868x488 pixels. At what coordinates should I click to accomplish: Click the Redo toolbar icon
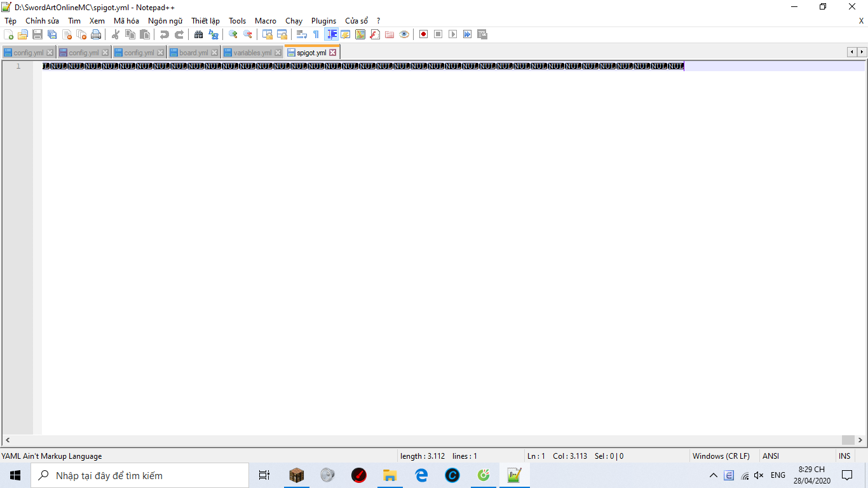[179, 34]
